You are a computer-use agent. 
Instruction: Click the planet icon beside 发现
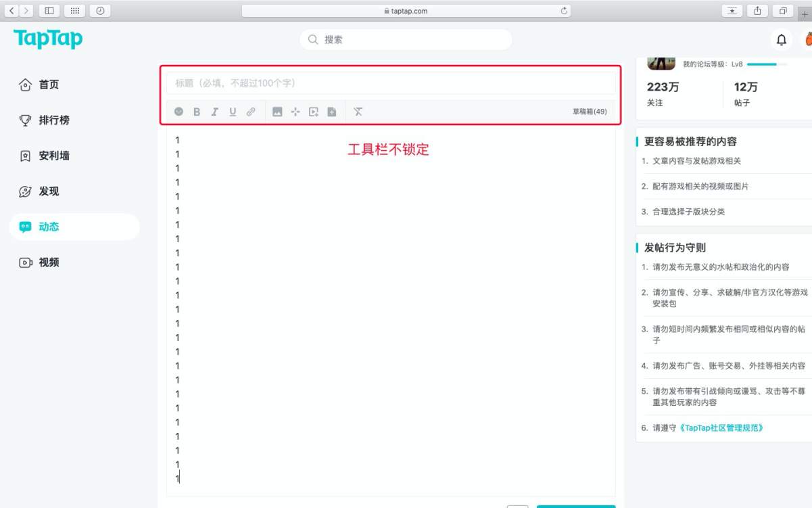tap(25, 191)
